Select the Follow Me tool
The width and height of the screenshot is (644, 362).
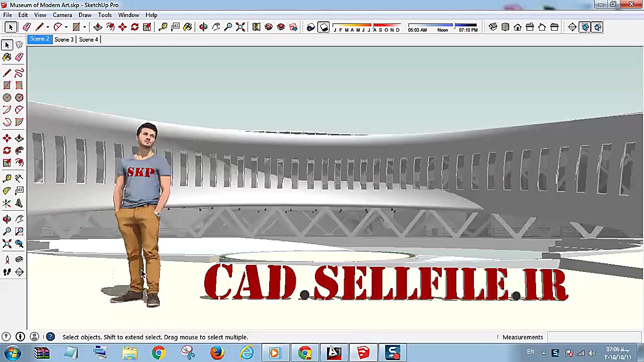pyautogui.click(x=19, y=150)
